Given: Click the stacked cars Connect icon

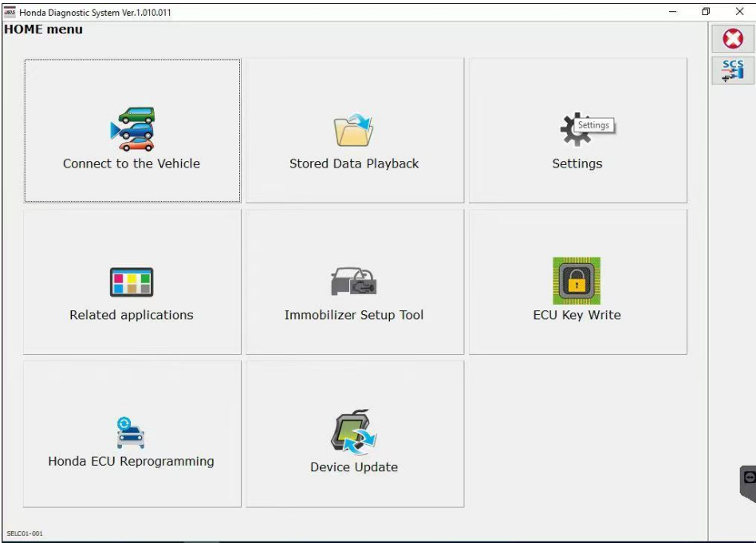Looking at the screenshot, I should click(x=132, y=129).
